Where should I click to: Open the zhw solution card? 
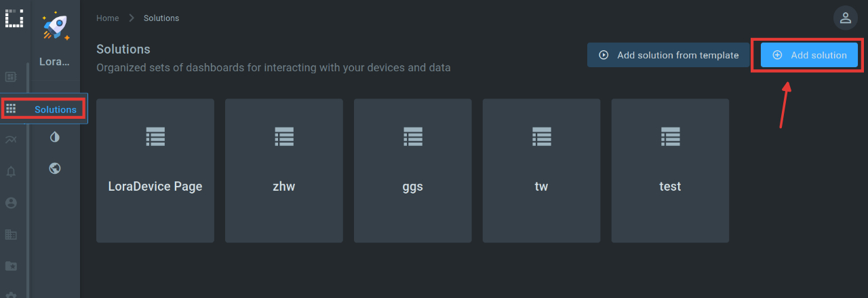pos(284,170)
